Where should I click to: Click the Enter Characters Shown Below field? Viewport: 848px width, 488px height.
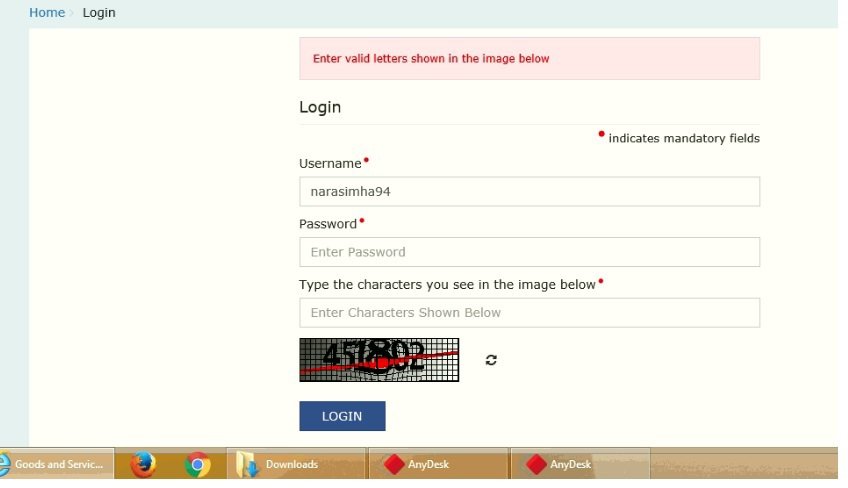[529, 312]
